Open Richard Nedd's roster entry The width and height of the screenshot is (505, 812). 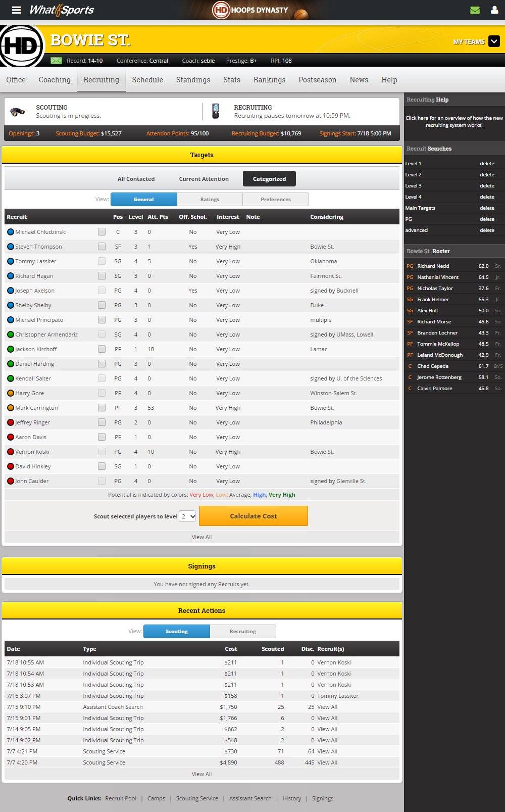(x=433, y=266)
